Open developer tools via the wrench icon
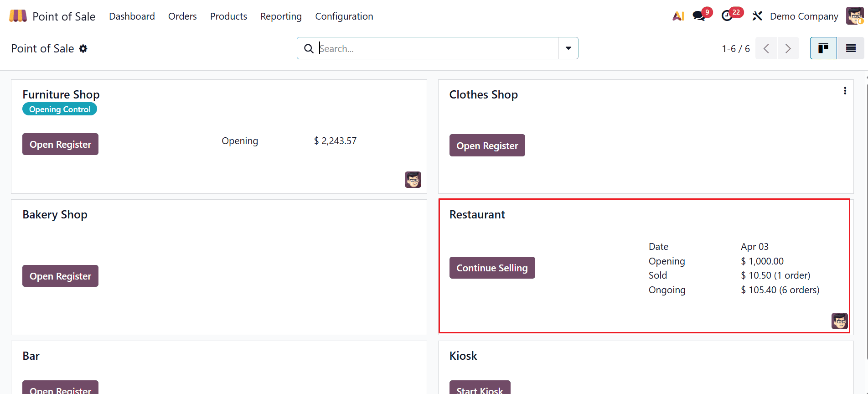868x394 pixels. tap(757, 16)
